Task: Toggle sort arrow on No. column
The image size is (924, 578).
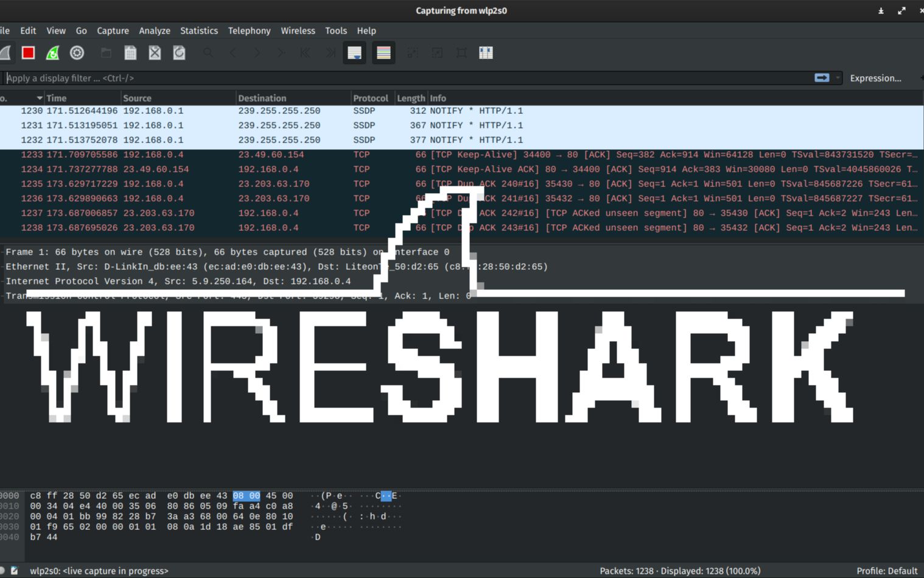Action: 40,98
